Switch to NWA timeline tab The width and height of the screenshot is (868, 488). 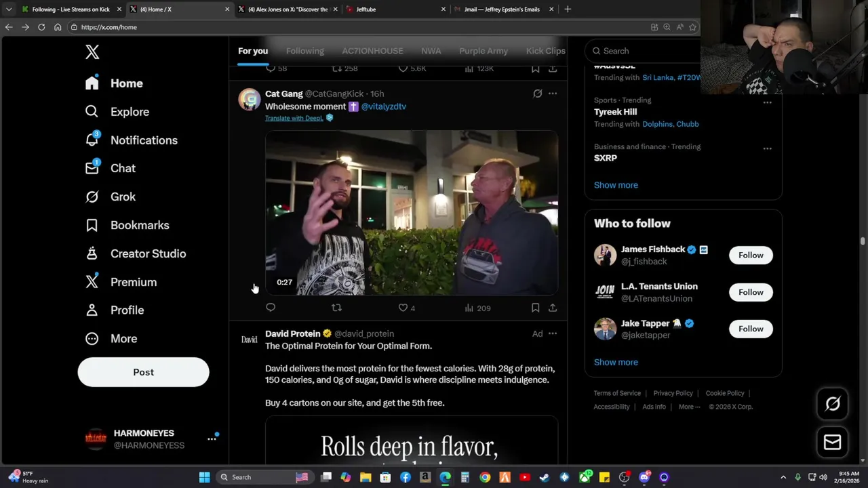[x=431, y=51]
